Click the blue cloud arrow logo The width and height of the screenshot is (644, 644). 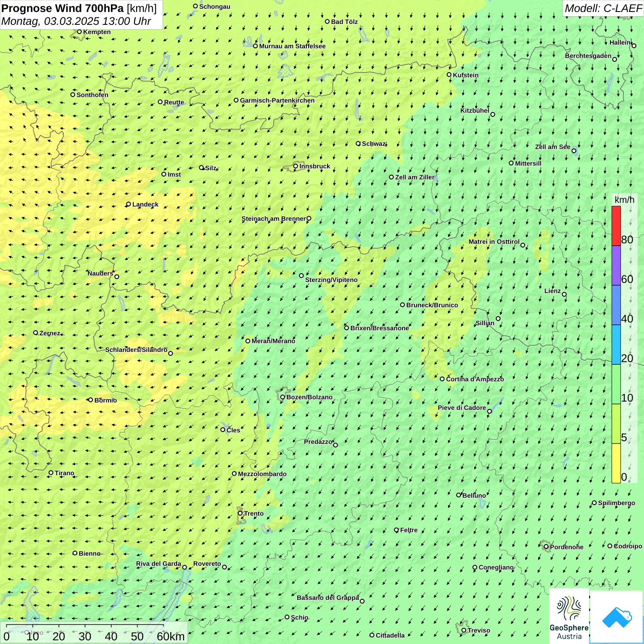click(617, 617)
